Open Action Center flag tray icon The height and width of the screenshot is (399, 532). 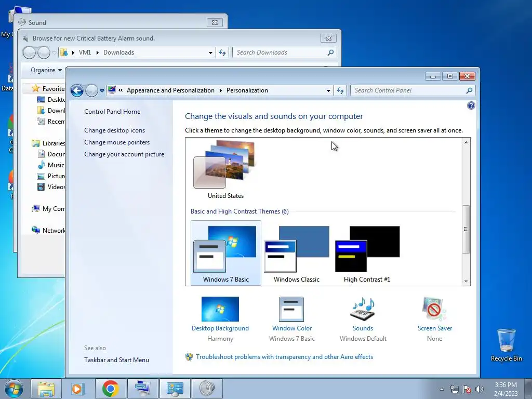pyautogui.click(x=467, y=389)
